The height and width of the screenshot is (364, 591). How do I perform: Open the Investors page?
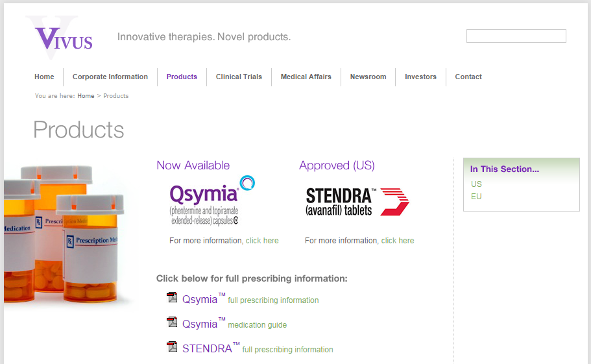[x=420, y=77]
